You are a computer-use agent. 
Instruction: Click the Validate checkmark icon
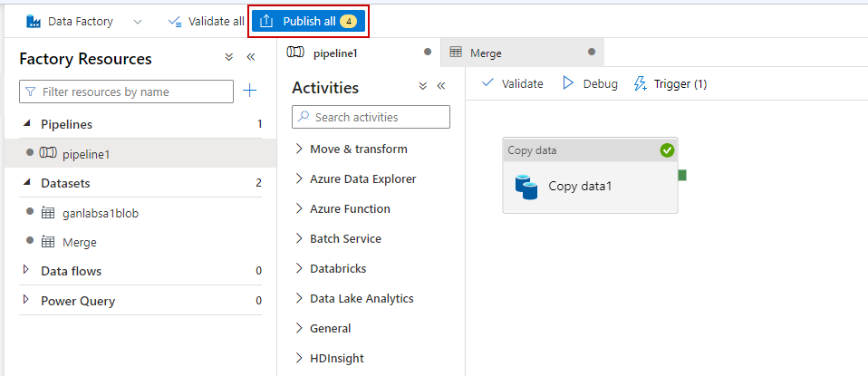click(488, 83)
